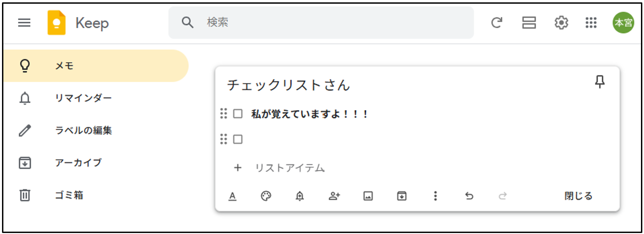Click the 閉じる button
Viewport: 644px width, 234px height.
click(x=578, y=196)
